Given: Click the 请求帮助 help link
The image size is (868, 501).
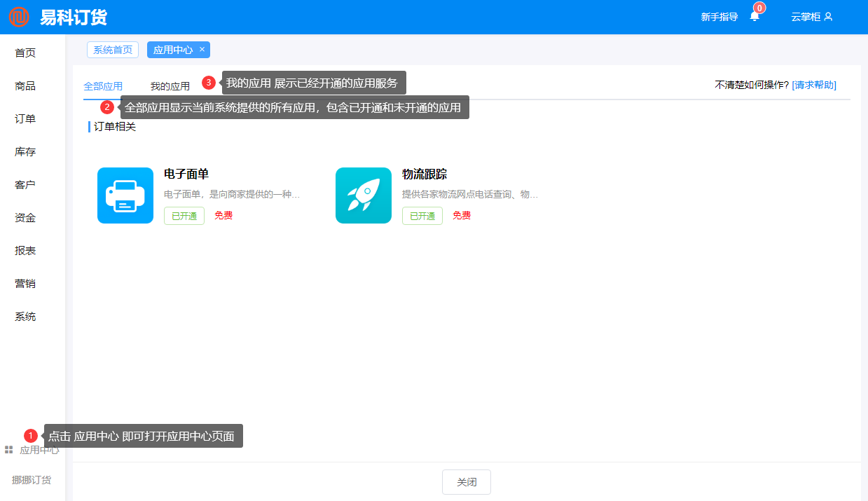Looking at the screenshot, I should click(814, 85).
